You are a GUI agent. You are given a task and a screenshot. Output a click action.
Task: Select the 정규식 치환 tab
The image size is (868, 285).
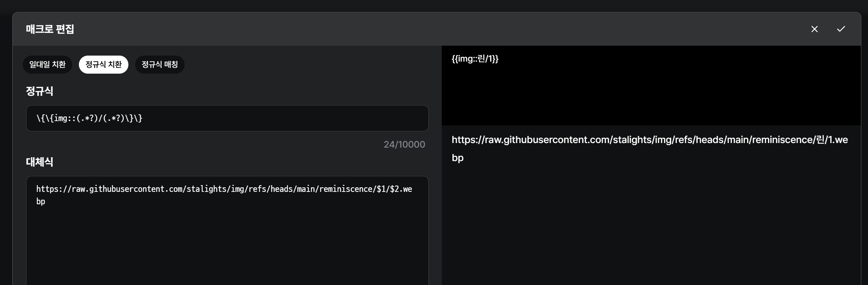(103, 64)
